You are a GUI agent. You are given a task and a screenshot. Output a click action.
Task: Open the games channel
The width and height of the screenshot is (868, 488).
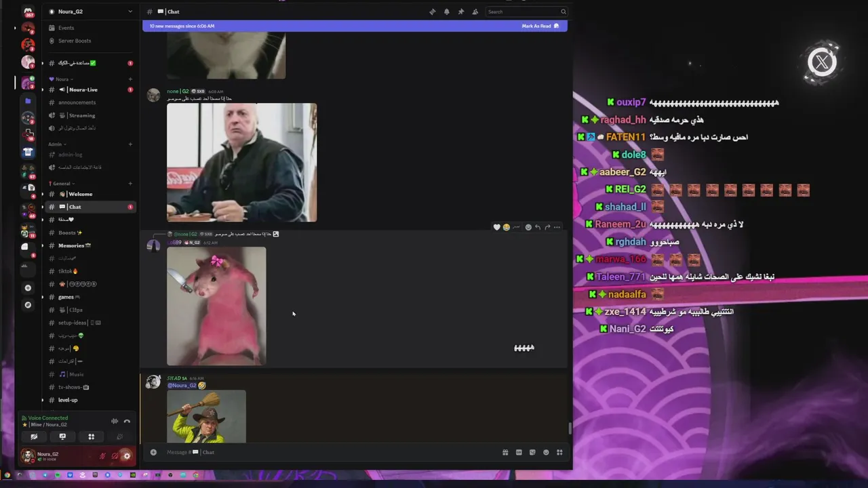pyautogui.click(x=90, y=297)
